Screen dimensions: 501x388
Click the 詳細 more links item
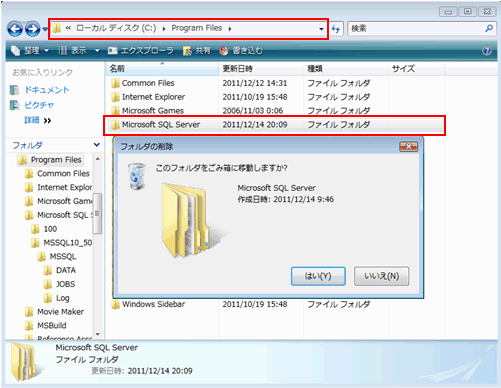pos(38,120)
